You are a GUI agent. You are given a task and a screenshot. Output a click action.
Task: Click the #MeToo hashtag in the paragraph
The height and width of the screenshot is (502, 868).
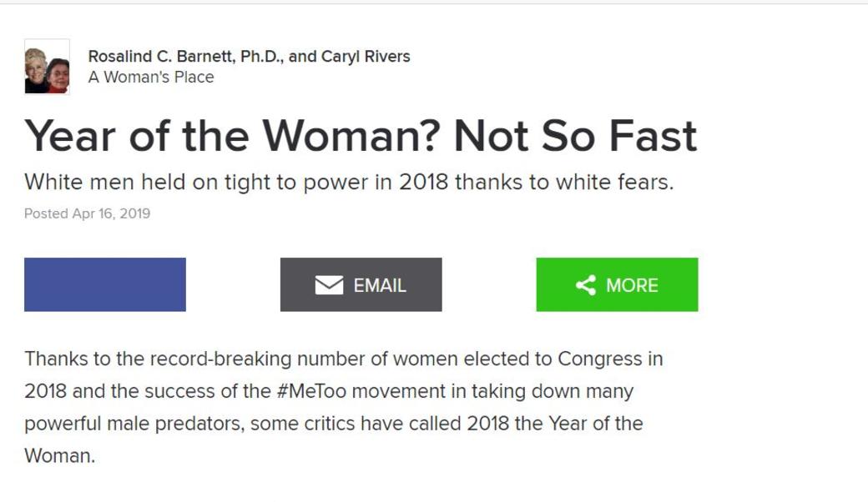306,391
